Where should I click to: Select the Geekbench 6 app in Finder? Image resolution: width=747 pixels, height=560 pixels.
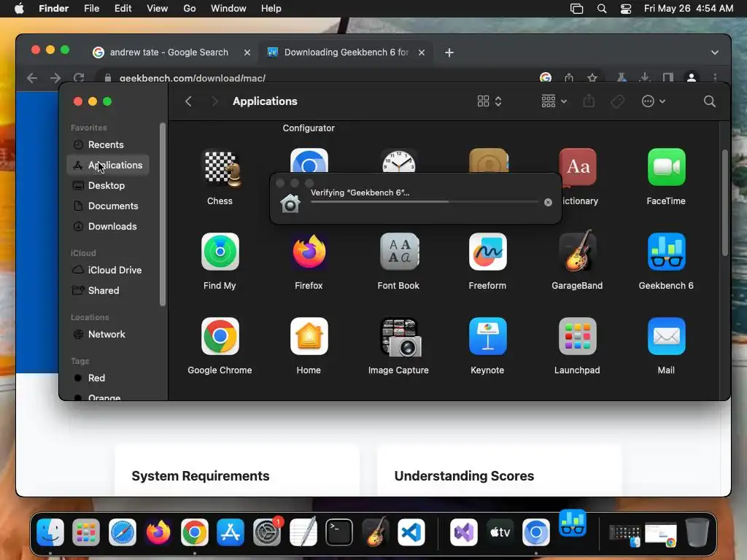pos(666,252)
